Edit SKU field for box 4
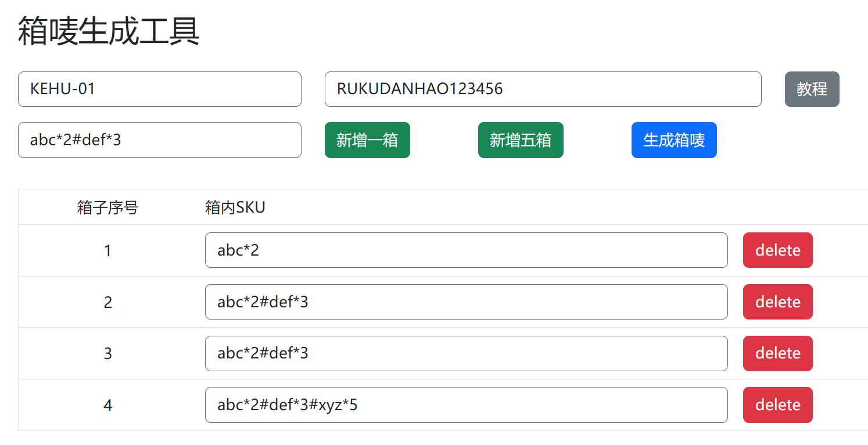This screenshot has height=445, width=868. [x=467, y=405]
